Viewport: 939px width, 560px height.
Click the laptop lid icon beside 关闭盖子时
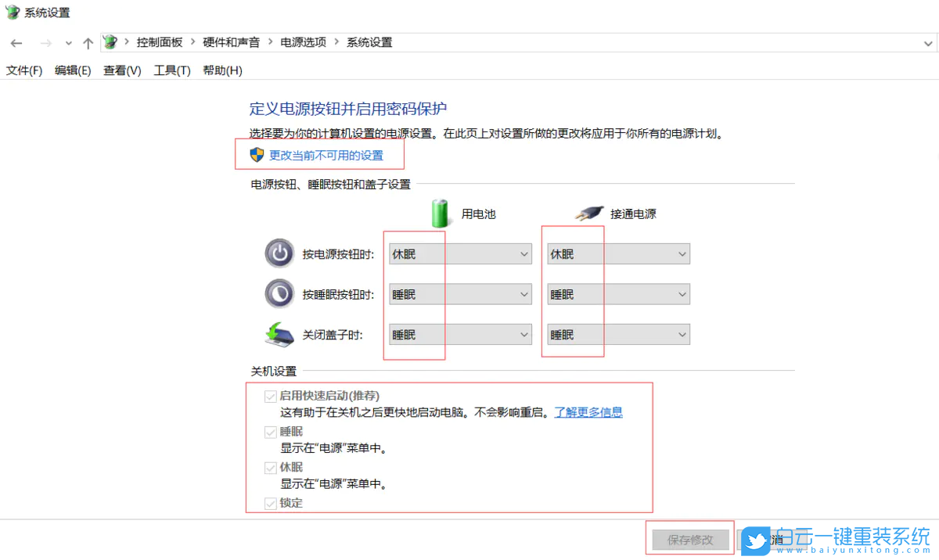279,334
